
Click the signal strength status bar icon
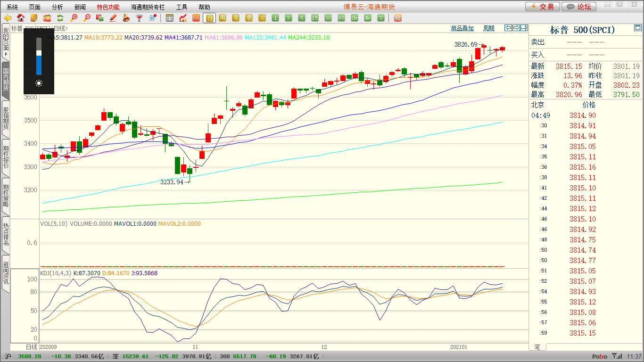coord(617,356)
